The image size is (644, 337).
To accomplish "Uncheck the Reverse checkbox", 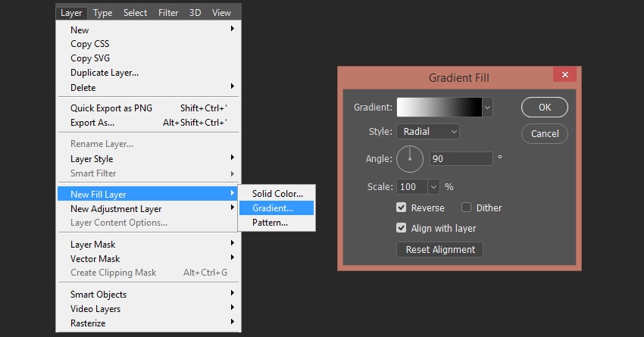I will [x=402, y=208].
